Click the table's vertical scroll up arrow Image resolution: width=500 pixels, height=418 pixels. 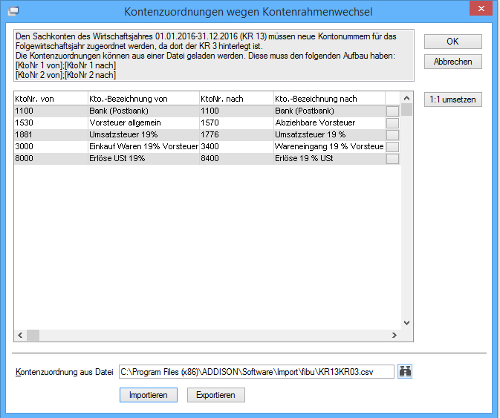click(406, 98)
